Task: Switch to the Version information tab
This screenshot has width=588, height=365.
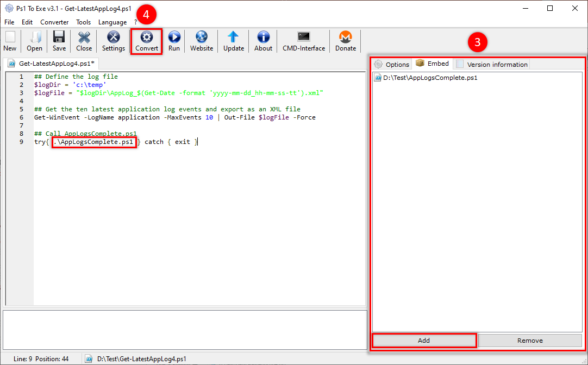Action: click(x=492, y=65)
